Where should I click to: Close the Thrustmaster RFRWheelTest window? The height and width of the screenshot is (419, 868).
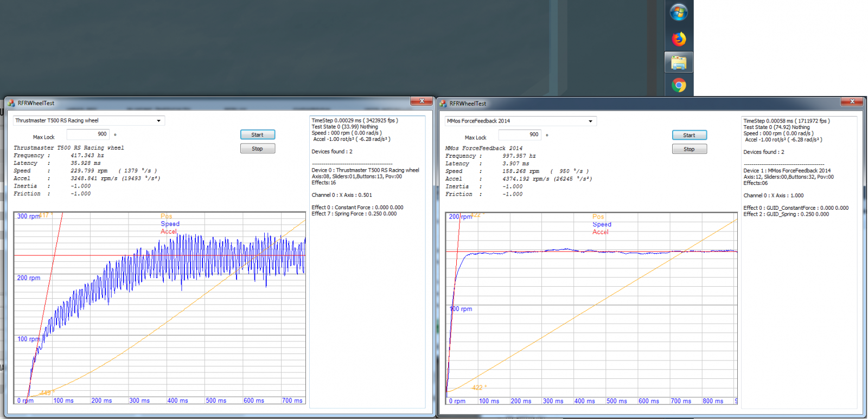tap(422, 101)
